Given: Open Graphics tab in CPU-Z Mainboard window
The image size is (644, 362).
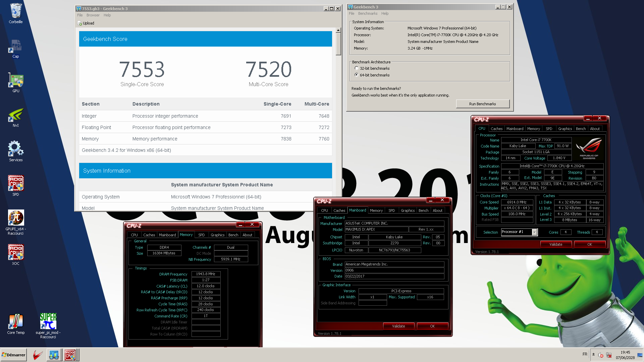Looking at the screenshot, I should [408, 210].
